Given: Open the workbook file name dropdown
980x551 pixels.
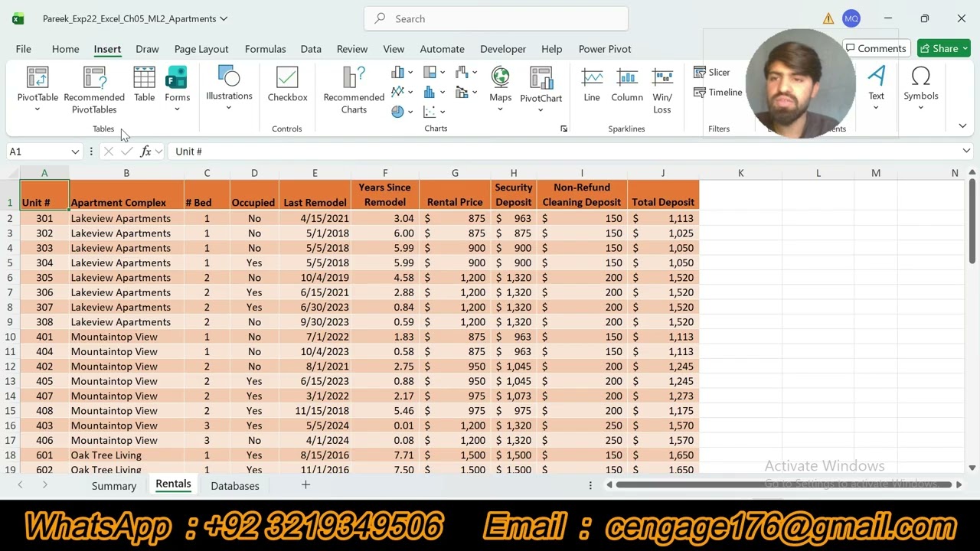Looking at the screenshot, I should pyautogui.click(x=224, y=18).
